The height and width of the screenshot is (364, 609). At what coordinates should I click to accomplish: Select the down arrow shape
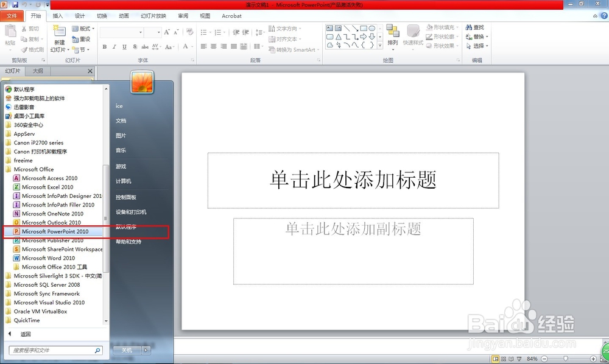tap(372, 37)
